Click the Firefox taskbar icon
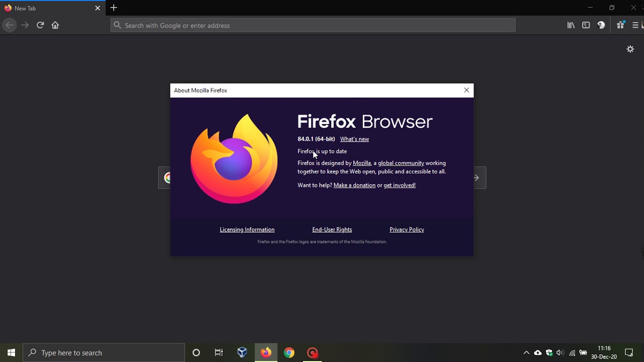Screen dimensions: 644x362 [x=266, y=352]
